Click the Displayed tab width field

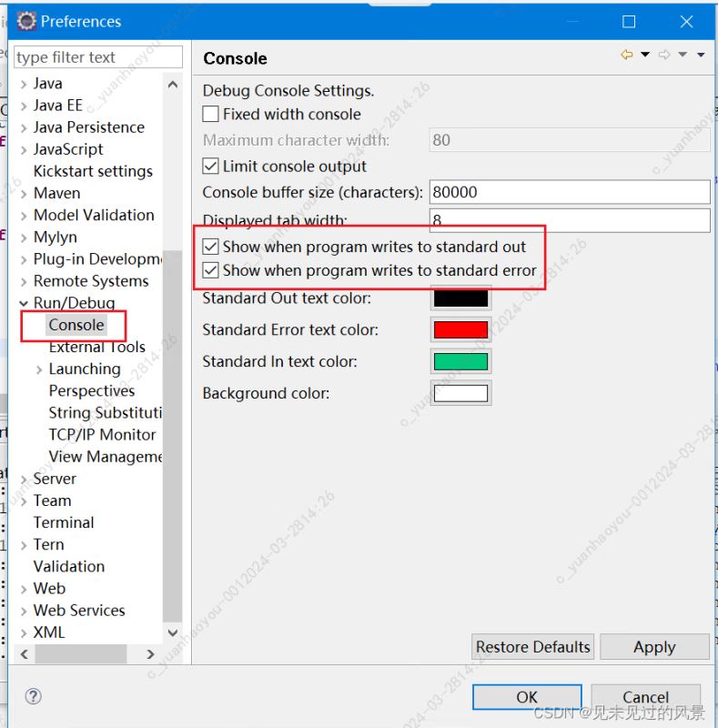(x=570, y=220)
